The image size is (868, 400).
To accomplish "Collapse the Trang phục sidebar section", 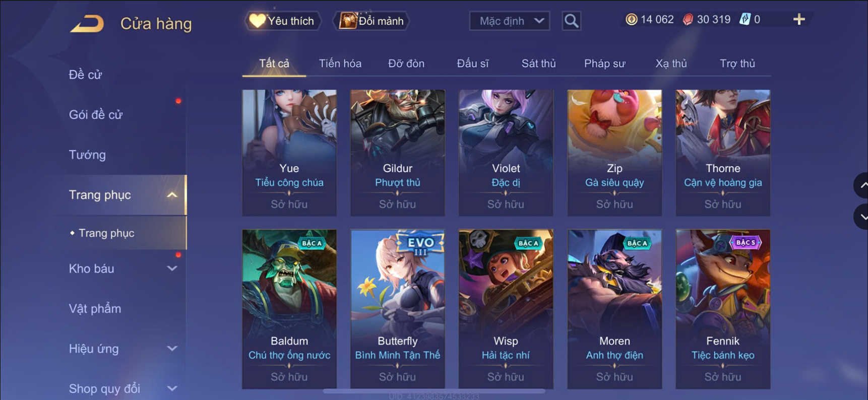I will (172, 195).
